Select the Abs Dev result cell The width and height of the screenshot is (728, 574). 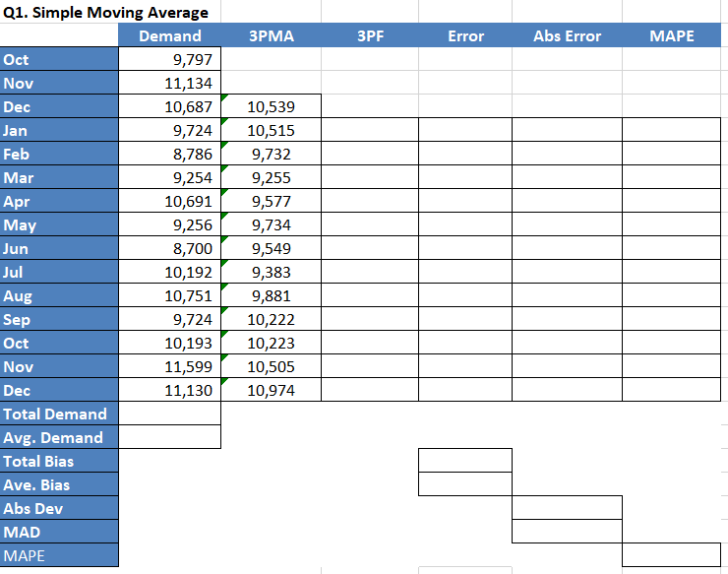[567, 508]
